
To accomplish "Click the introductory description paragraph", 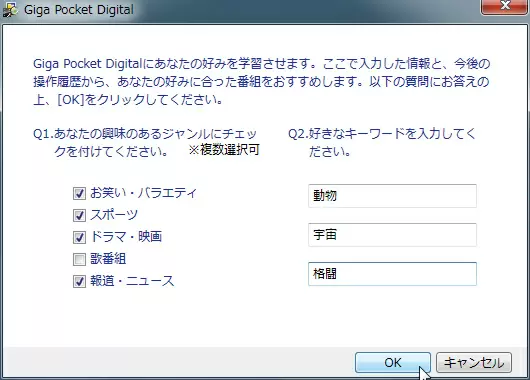I will (262, 81).
